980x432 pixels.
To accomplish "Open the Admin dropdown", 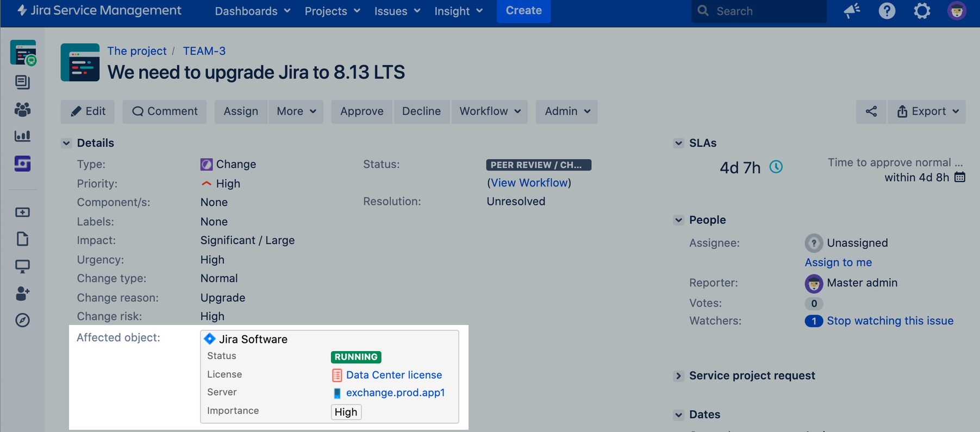I will 566,111.
